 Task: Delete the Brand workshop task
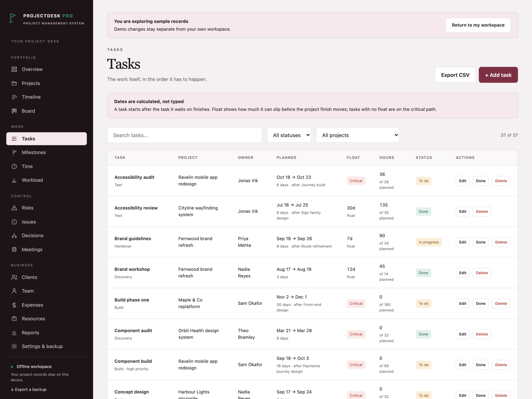pos(482,273)
